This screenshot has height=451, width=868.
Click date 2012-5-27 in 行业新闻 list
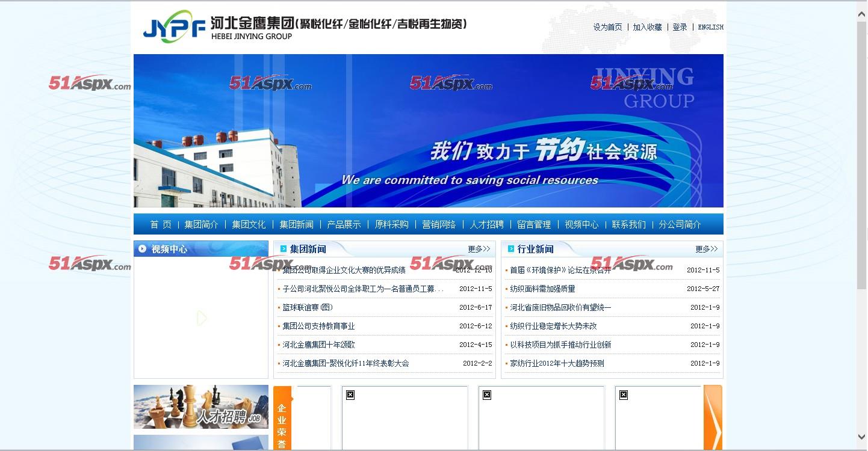[703, 289]
